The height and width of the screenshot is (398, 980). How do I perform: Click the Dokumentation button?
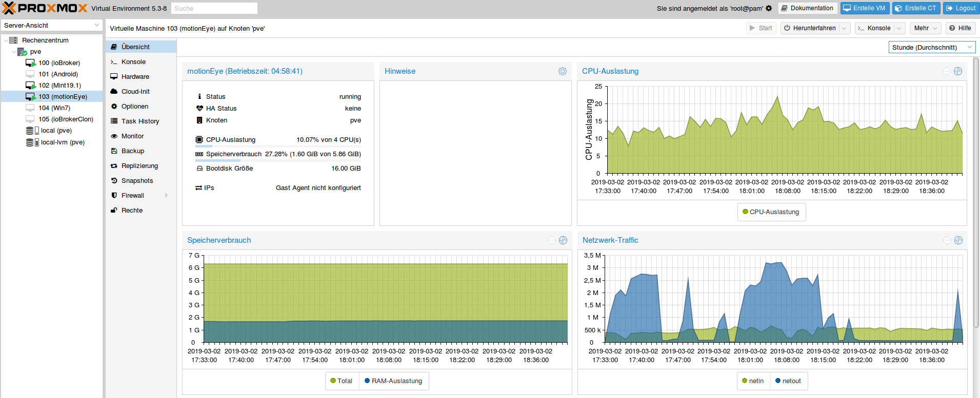pos(807,8)
